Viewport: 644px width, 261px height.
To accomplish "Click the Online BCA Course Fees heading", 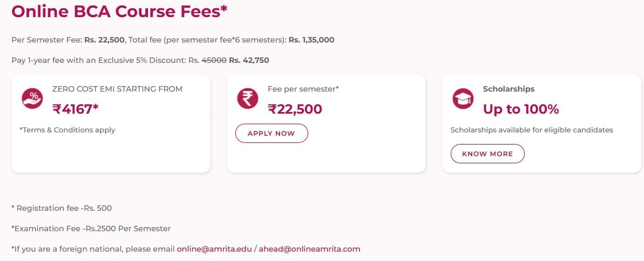I will (x=119, y=11).
